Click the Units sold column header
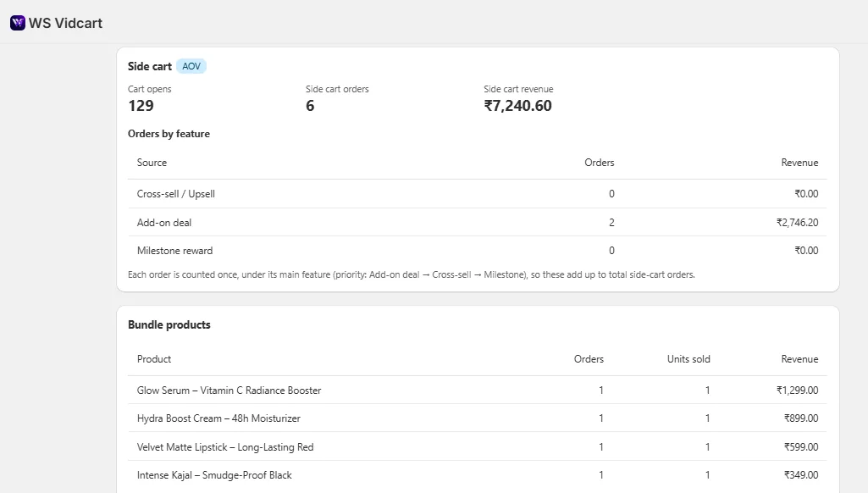This screenshot has width=868, height=493. tap(688, 359)
